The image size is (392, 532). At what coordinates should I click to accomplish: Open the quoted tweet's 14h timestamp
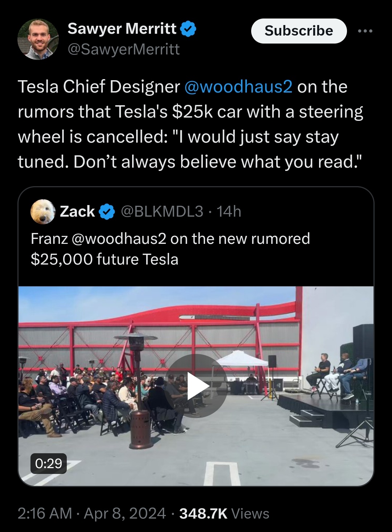tap(229, 212)
